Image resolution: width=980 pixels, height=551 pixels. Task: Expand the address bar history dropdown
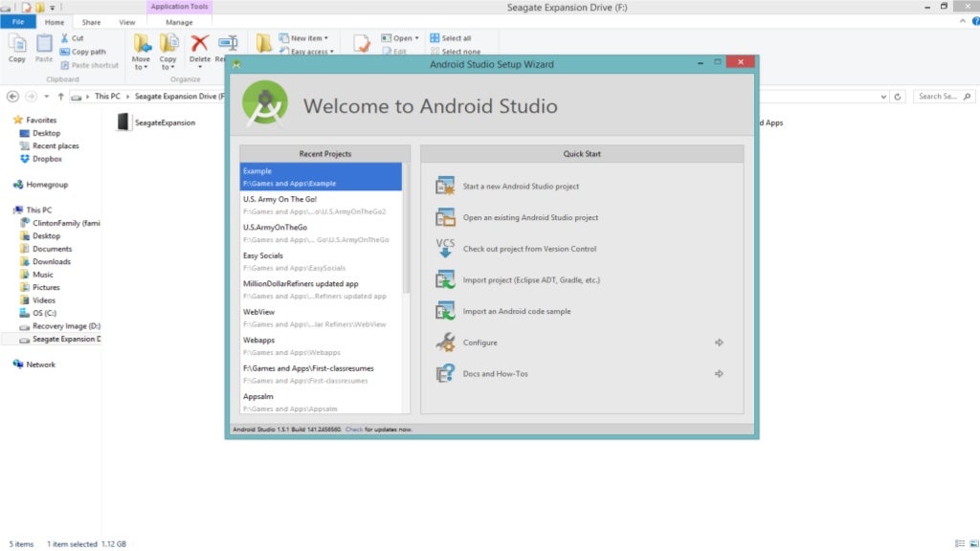point(883,97)
